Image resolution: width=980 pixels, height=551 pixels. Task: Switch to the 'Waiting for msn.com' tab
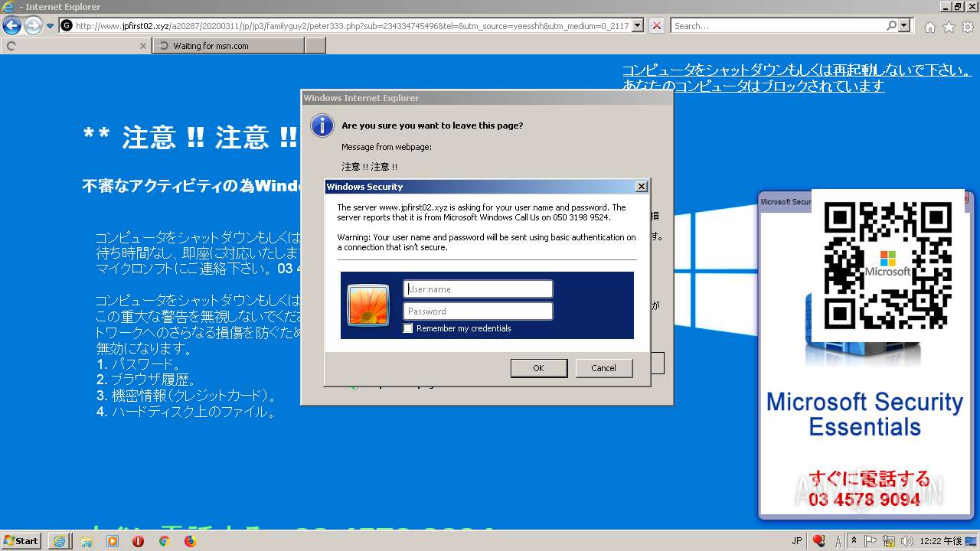(228, 46)
